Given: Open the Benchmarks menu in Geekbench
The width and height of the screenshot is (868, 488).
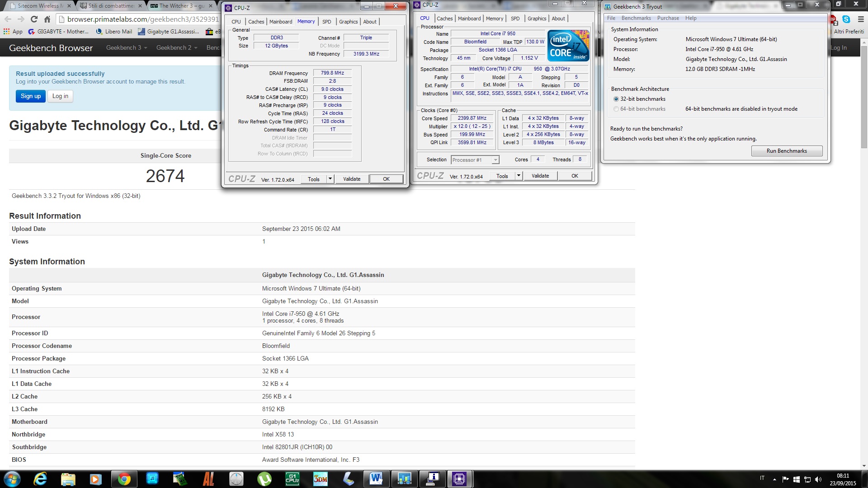Looking at the screenshot, I should (x=636, y=18).
